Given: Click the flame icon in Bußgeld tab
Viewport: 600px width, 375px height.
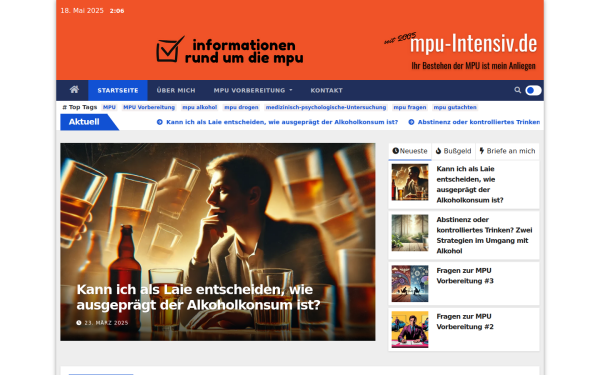Looking at the screenshot, I should pyautogui.click(x=439, y=151).
